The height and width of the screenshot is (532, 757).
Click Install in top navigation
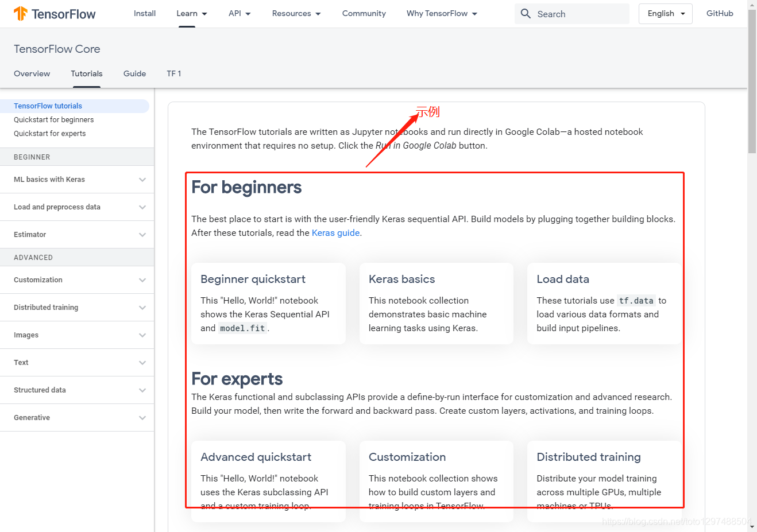(x=145, y=13)
